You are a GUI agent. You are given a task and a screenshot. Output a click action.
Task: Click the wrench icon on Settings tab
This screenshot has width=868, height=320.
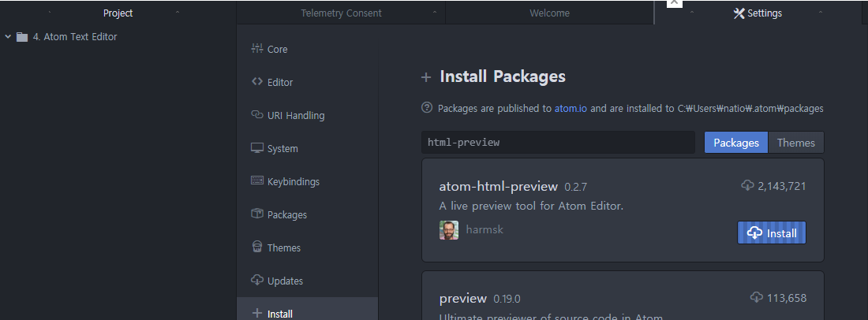[739, 13]
